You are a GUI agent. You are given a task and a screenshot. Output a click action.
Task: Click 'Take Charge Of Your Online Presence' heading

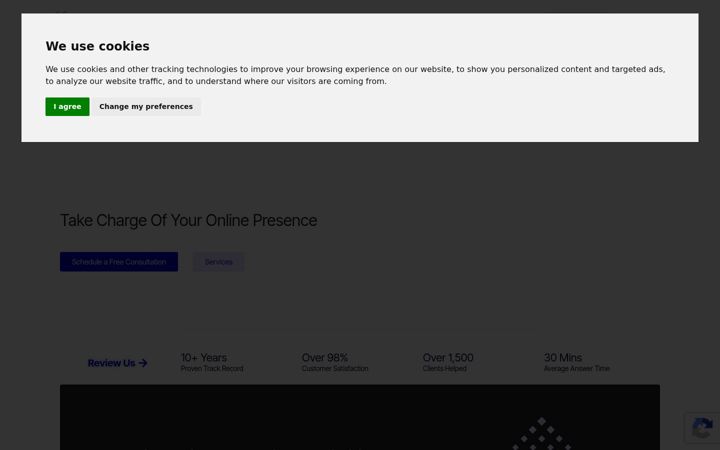[189, 220]
